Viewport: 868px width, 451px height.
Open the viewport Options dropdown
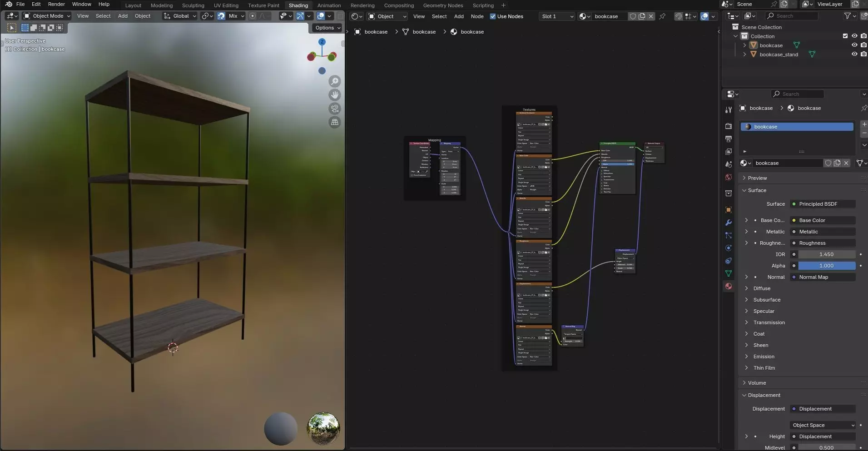[x=328, y=28]
